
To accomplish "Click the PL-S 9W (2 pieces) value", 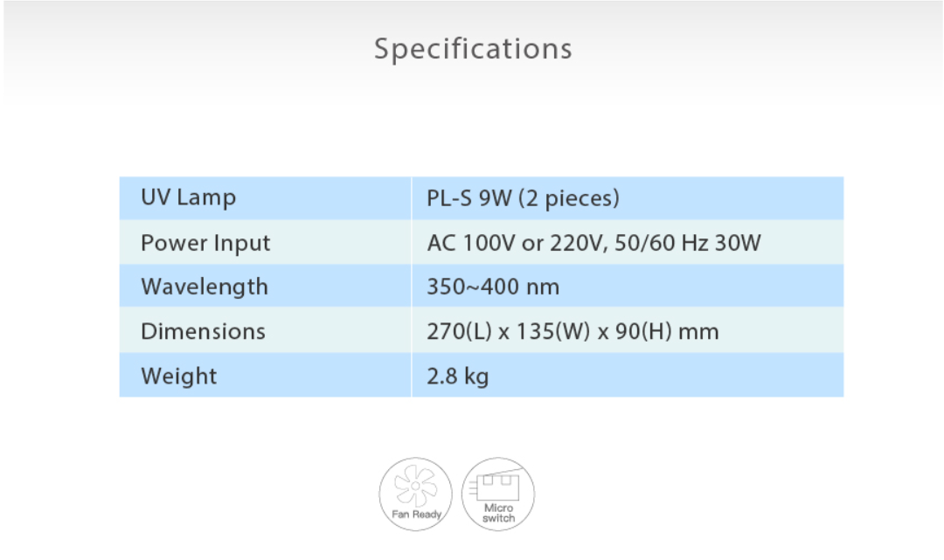I will [523, 198].
